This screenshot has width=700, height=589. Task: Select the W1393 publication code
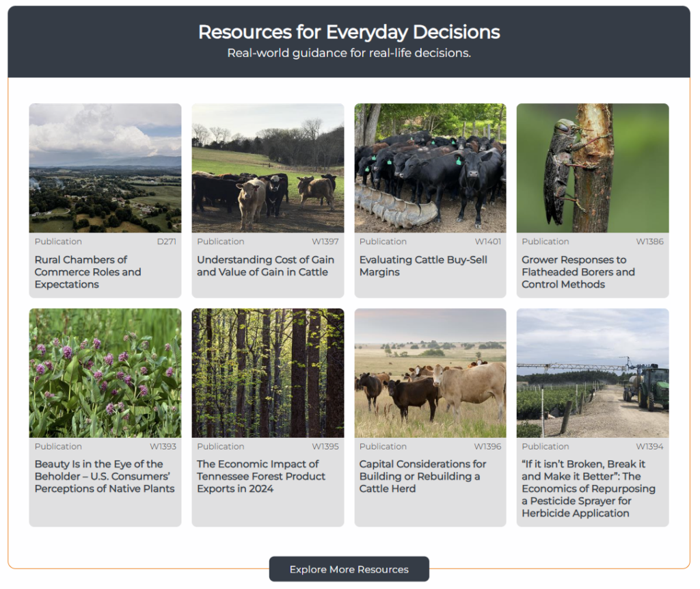pos(163,447)
